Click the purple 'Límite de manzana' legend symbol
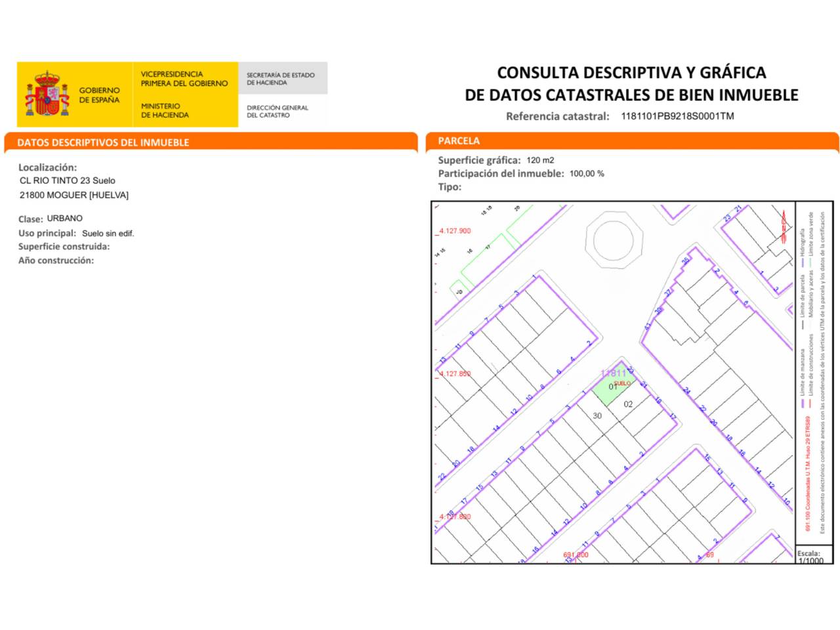840x630 pixels. pyautogui.click(x=801, y=404)
